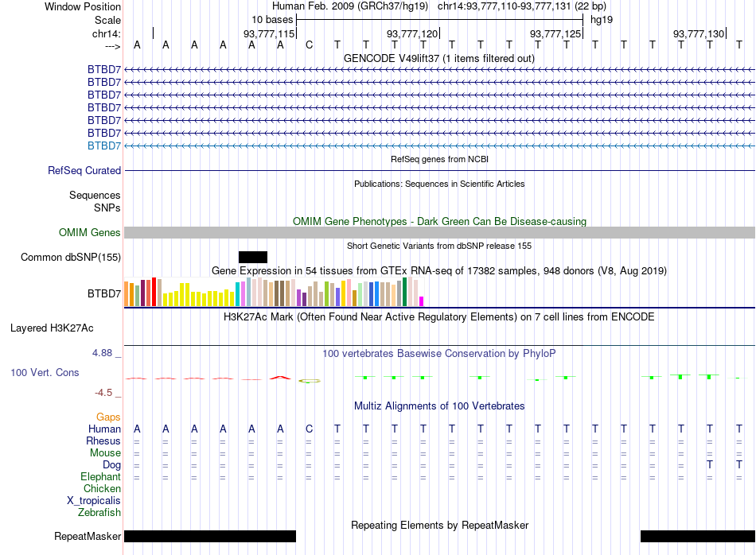756x555 pixels.
Task: Select the Rhesus alignment row label
Action: click(x=103, y=441)
